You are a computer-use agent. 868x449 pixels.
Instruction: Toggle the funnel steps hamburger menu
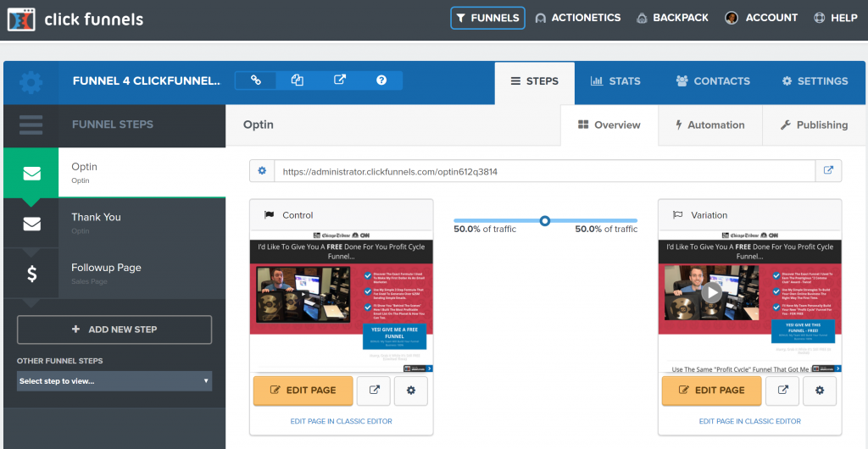click(x=31, y=125)
